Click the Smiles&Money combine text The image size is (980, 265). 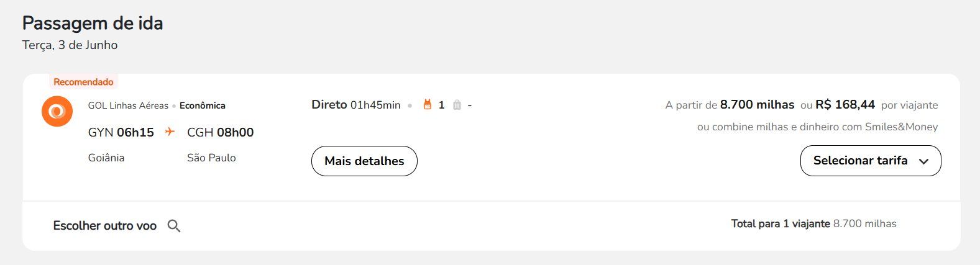[817, 127]
